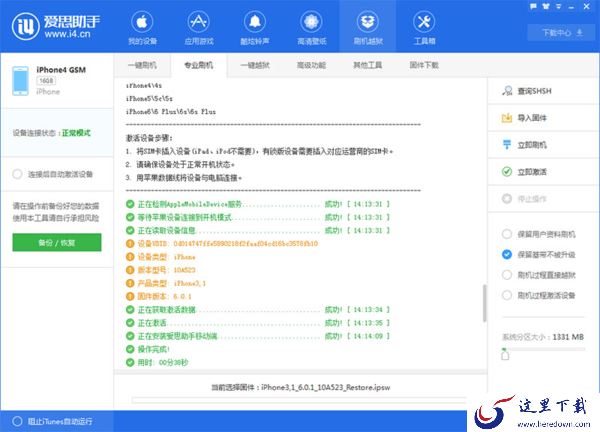Click the skin shirt icon in title bar
600x432 pixels.
(546, 7)
